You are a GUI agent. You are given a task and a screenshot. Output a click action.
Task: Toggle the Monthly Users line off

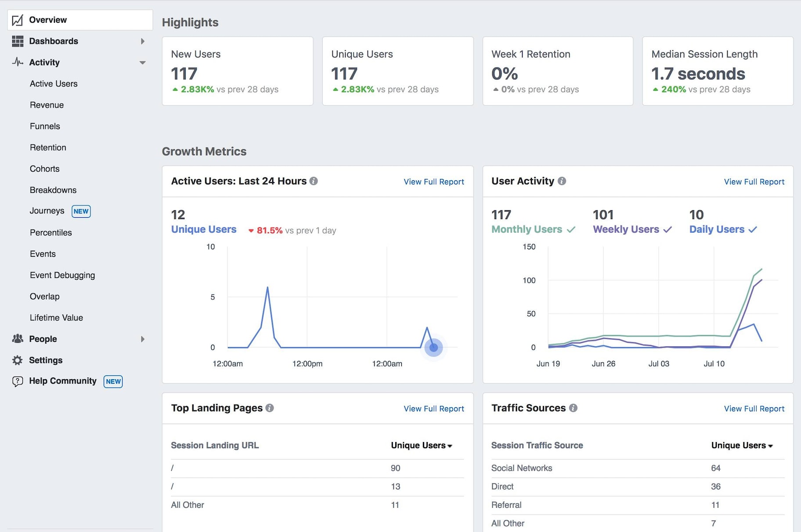coord(571,230)
